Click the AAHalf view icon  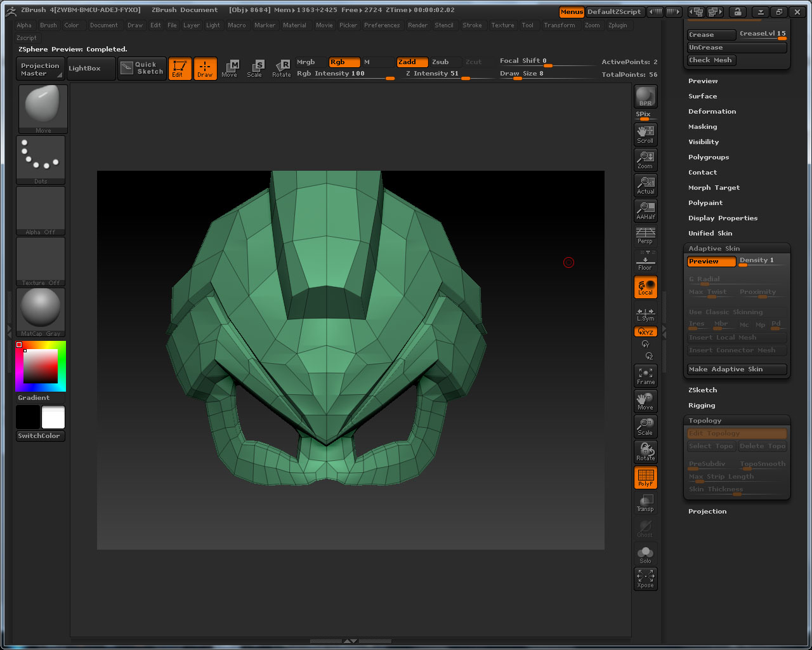(645, 210)
